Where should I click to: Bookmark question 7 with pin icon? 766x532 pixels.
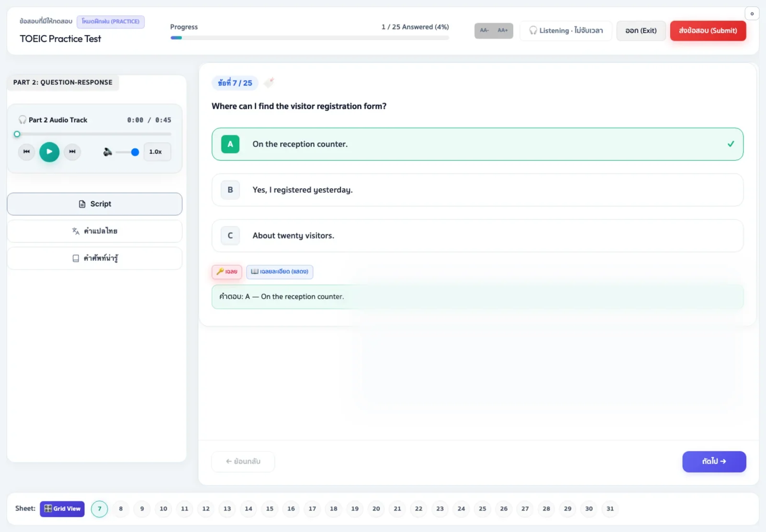click(x=269, y=82)
